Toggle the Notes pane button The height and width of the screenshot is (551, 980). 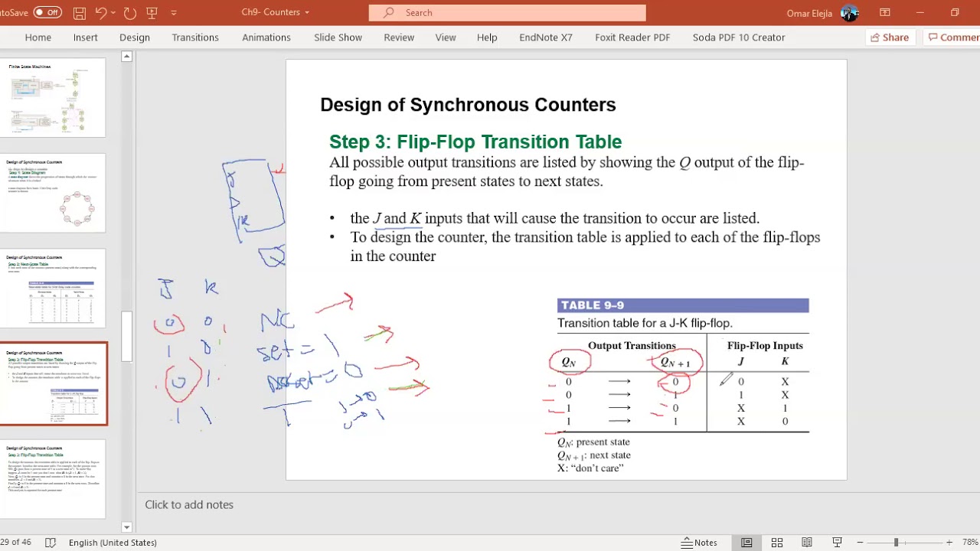point(700,542)
